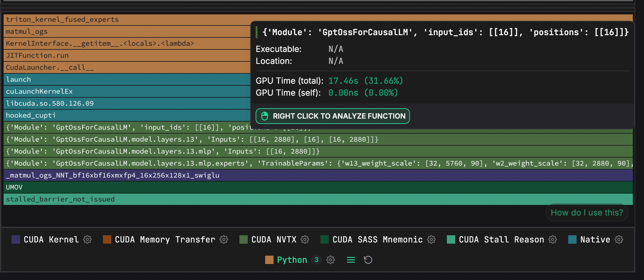This screenshot has height=280, width=644.
Task: Select the KernelInterface.__getitem__ lambda frame
Action: (x=127, y=44)
